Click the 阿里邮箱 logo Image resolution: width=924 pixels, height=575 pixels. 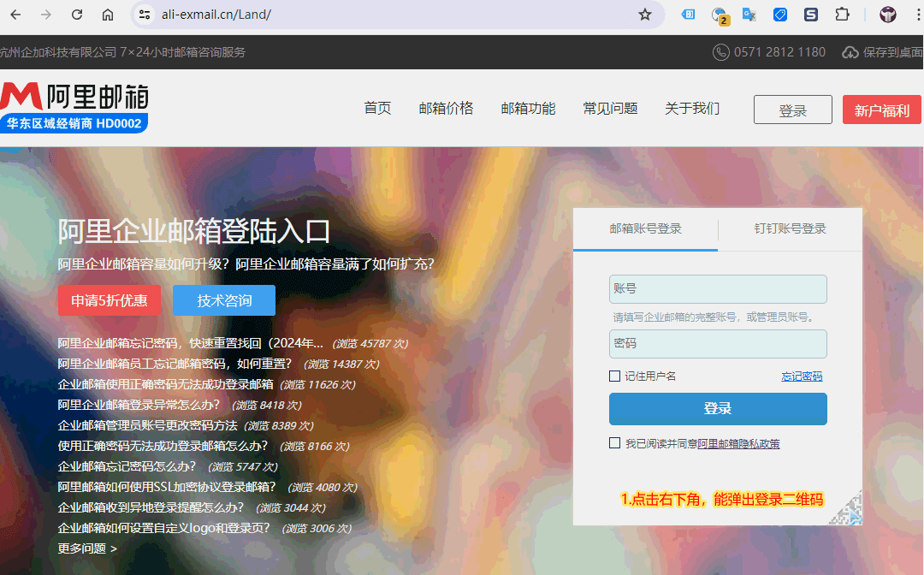[x=74, y=96]
